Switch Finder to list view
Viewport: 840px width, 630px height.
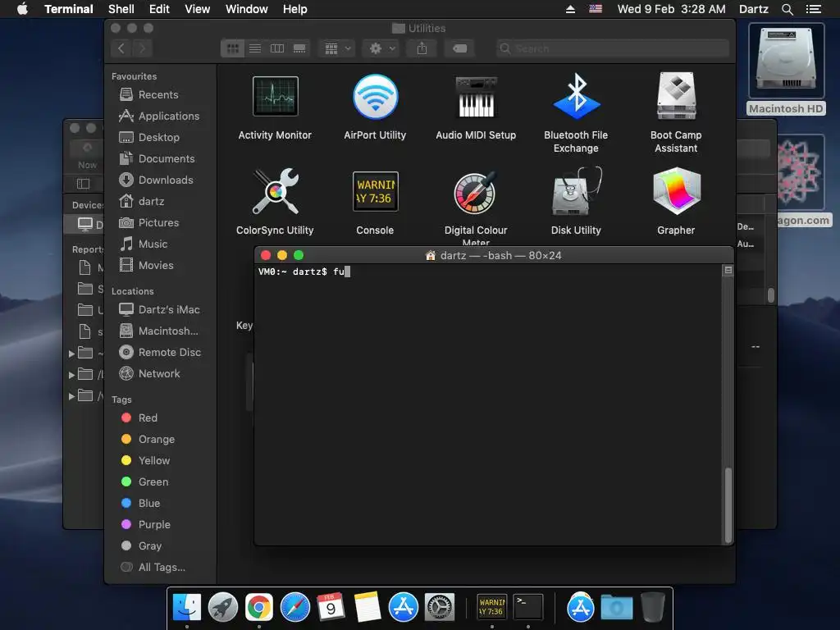click(255, 48)
